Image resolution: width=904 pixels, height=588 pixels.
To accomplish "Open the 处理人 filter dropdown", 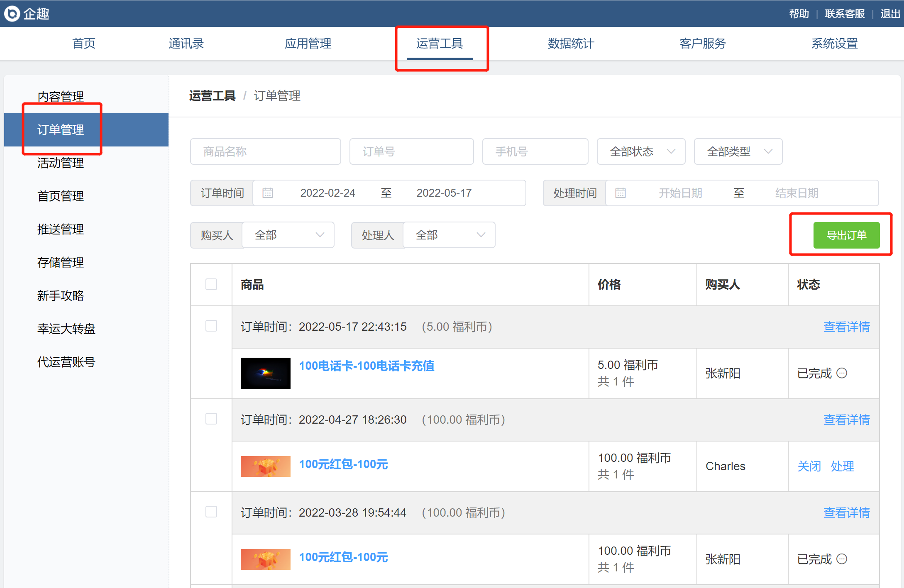I will [449, 235].
